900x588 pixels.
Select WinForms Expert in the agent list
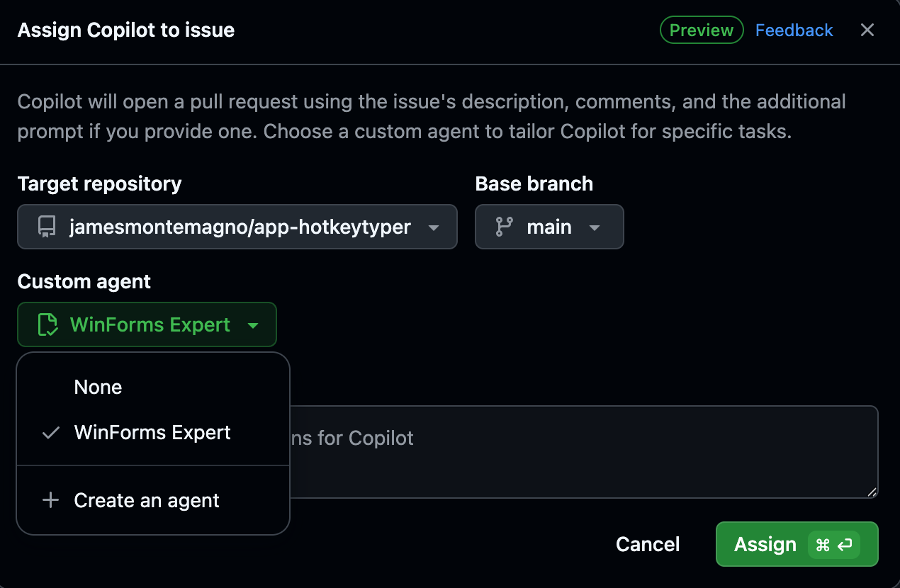[152, 432]
